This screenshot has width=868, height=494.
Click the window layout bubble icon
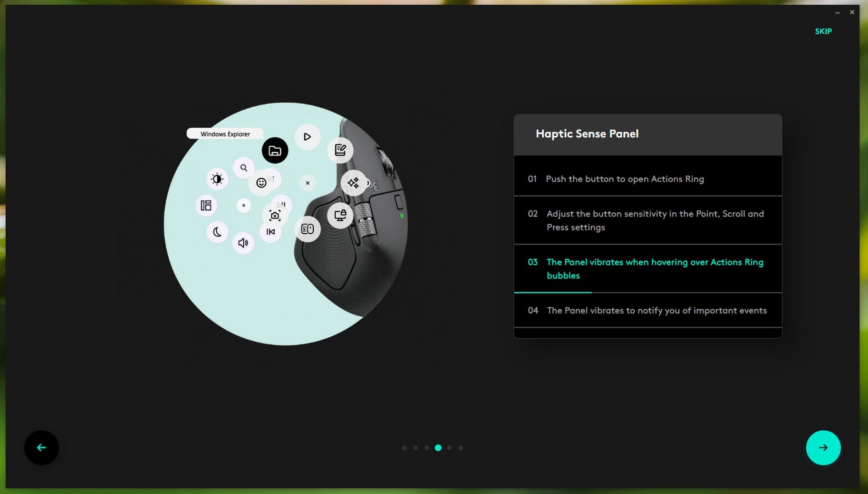(x=206, y=206)
